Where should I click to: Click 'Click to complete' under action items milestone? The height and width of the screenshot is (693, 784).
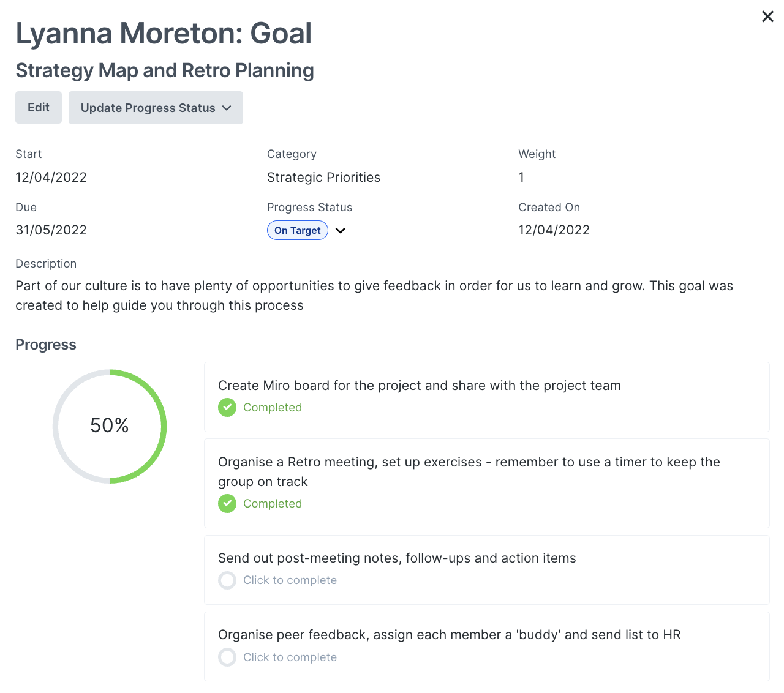point(290,580)
